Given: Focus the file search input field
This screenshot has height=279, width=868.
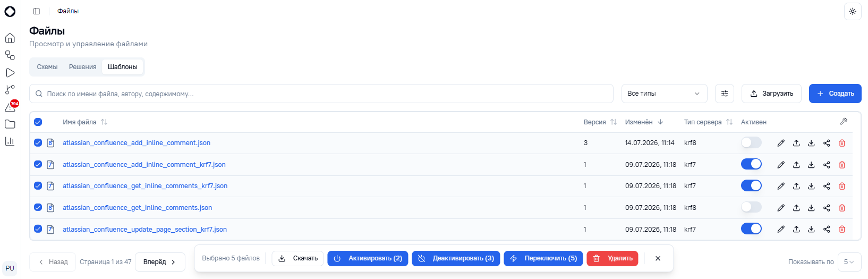Looking at the screenshot, I should point(321,94).
